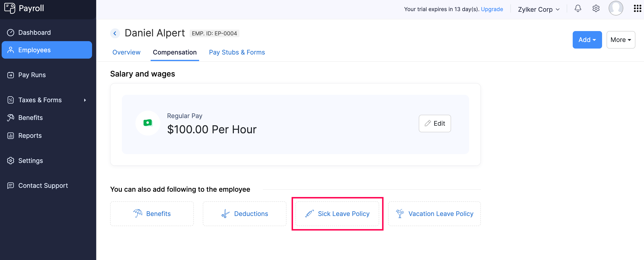Navigate back using the back arrow
Viewport: 644px width, 260px height.
[x=115, y=33]
